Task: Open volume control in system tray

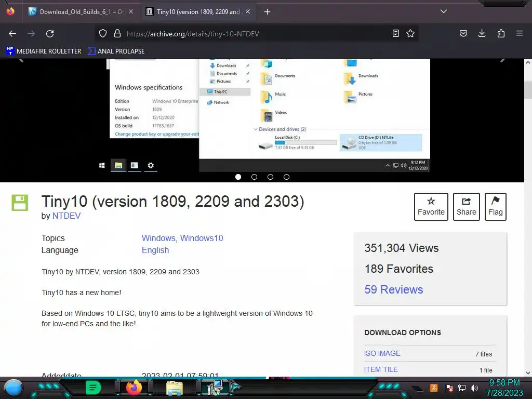Action: (x=474, y=388)
